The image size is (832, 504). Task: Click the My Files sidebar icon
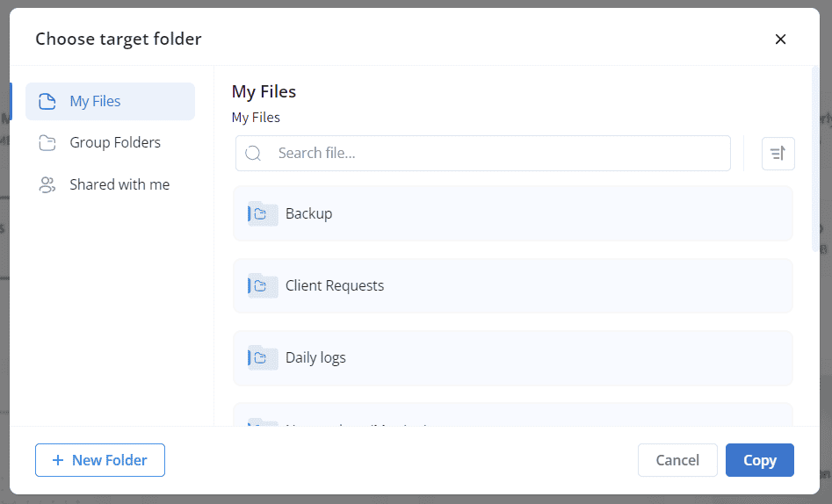coord(47,101)
